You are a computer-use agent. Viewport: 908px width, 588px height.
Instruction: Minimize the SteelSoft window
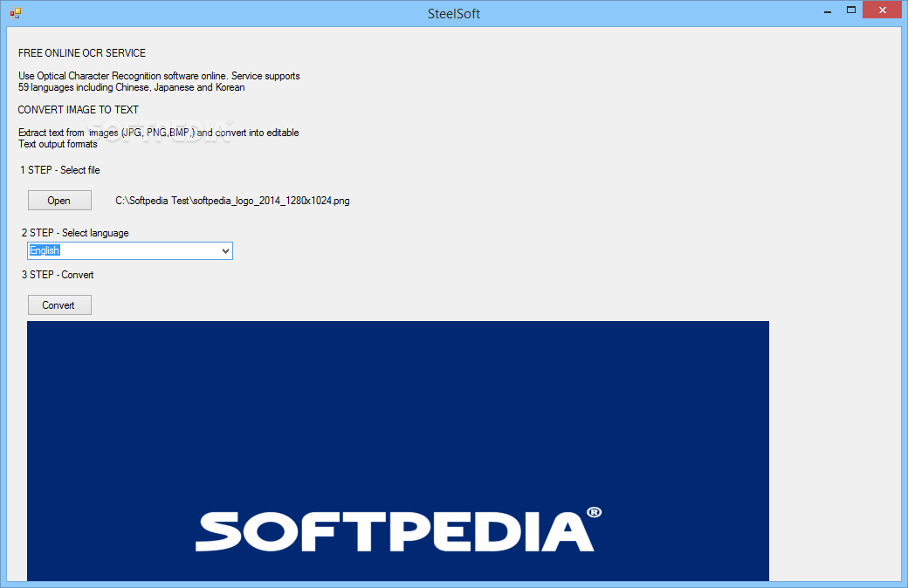828,10
